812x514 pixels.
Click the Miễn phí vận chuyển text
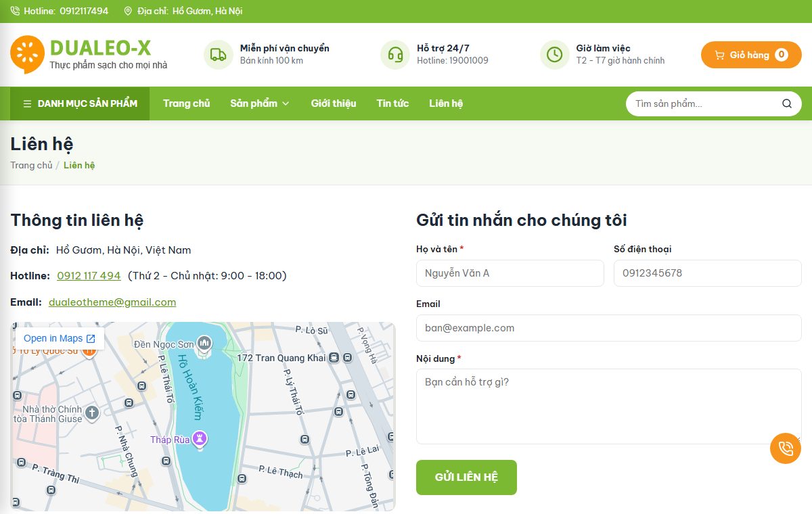pos(285,48)
